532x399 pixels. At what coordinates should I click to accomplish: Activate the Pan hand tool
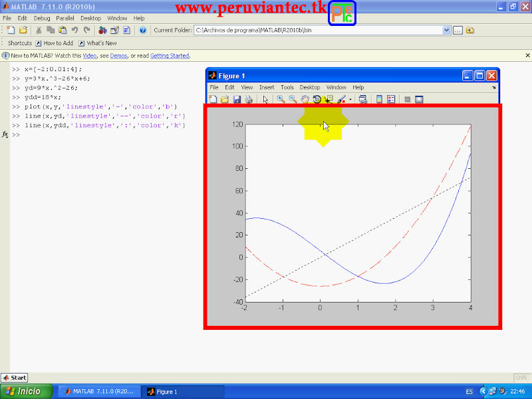click(x=305, y=99)
